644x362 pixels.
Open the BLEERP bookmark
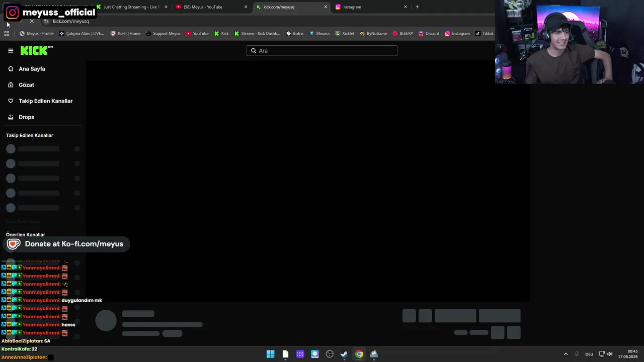click(x=403, y=34)
